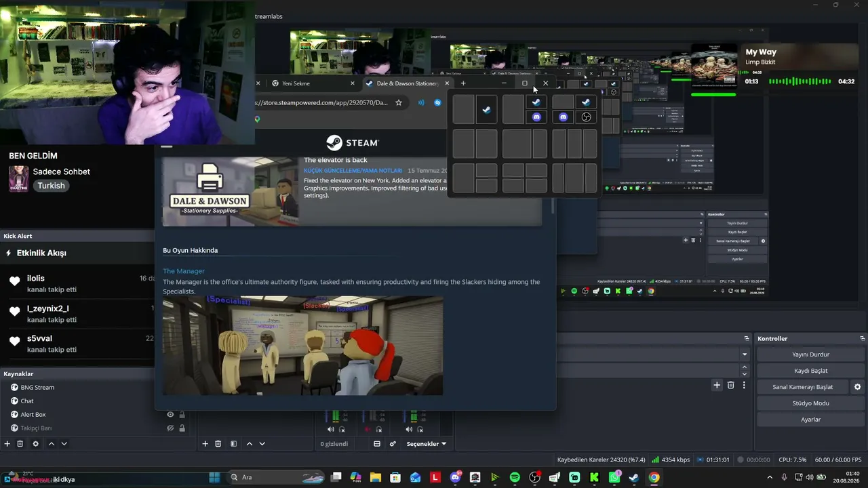Viewport: 868px width, 488px height.
Task: Click The Manager heading link
Action: (184, 271)
